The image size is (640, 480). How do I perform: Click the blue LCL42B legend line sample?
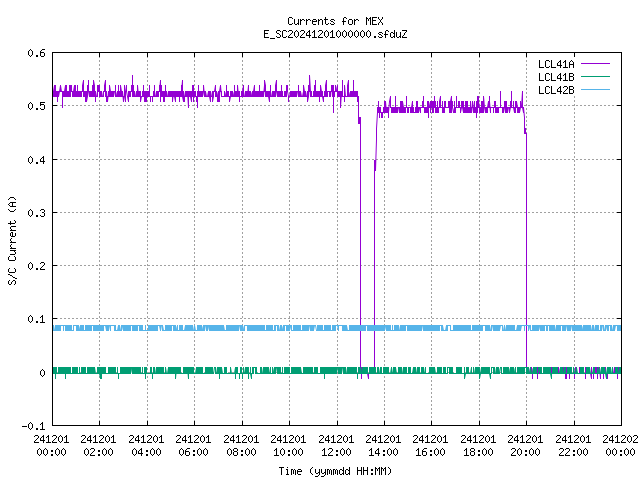(595, 89)
